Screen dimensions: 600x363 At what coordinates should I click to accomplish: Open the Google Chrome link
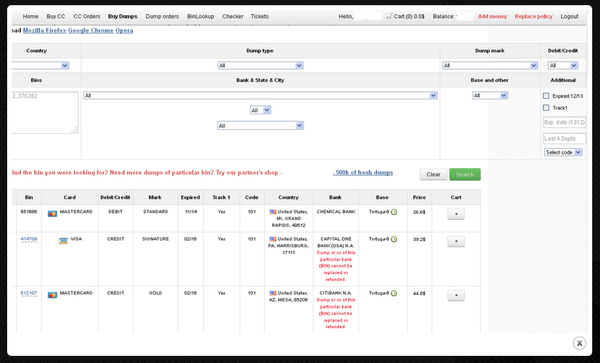tap(91, 31)
